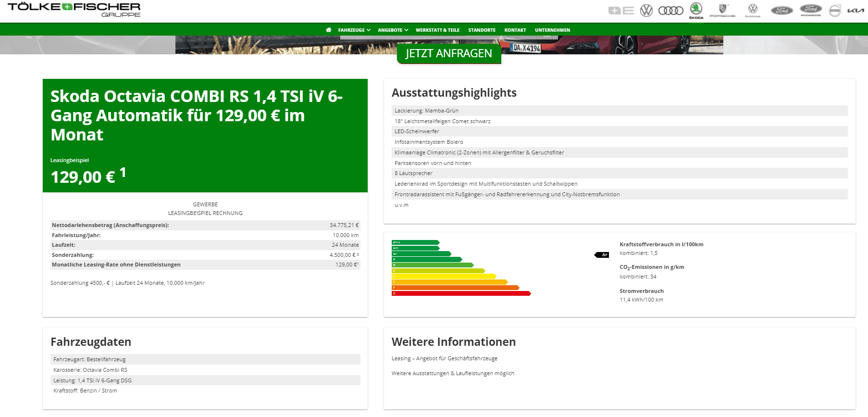
Task: Click the Leistung: 1,4 TSI iV row
Action: [x=206, y=380]
